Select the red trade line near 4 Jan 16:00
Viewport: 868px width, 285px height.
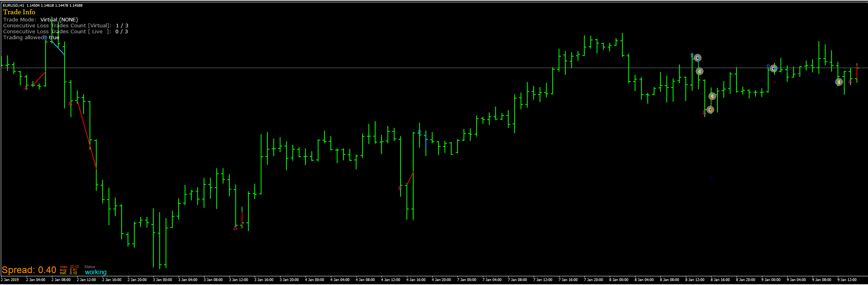pos(410,179)
